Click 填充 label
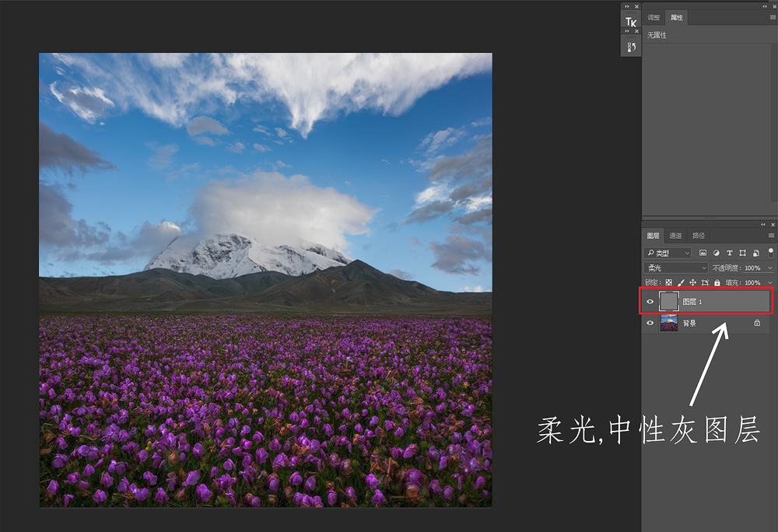 [734, 282]
